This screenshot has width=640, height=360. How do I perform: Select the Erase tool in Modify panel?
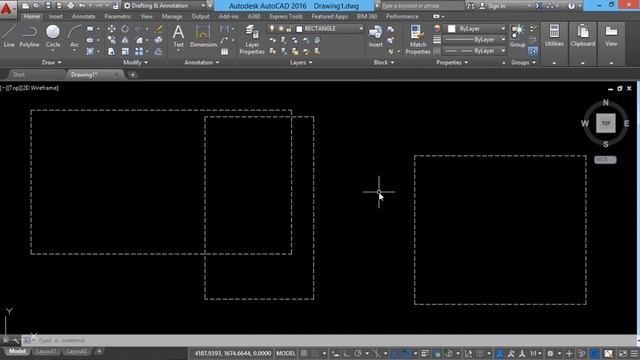click(158, 29)
